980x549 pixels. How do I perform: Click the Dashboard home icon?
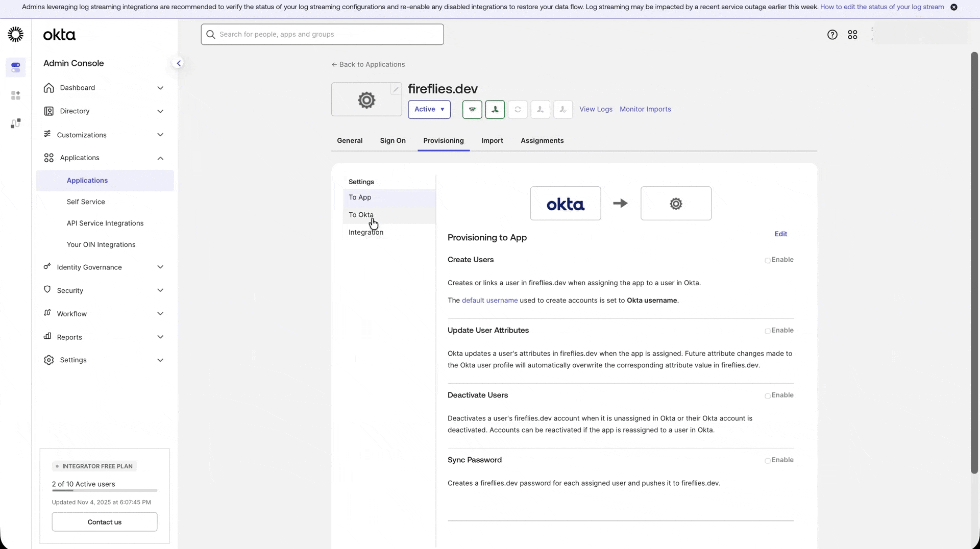(49, 88)
